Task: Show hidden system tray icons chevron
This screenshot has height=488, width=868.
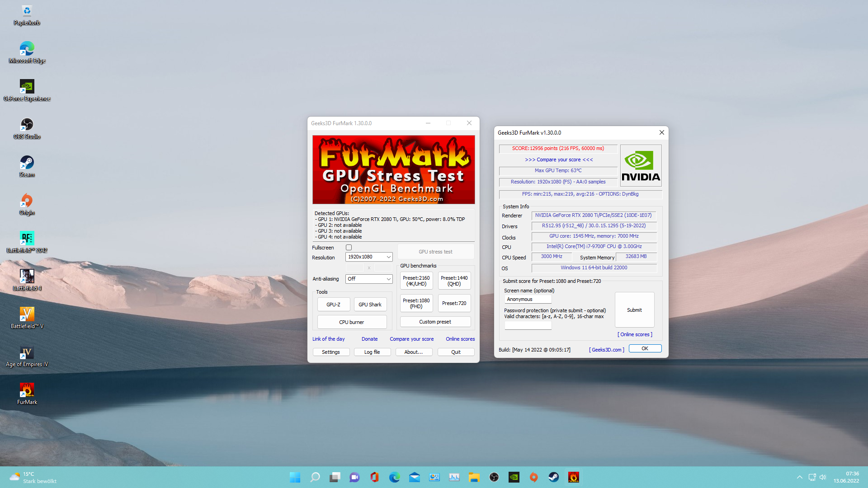Action: click(x=799, y=477)
